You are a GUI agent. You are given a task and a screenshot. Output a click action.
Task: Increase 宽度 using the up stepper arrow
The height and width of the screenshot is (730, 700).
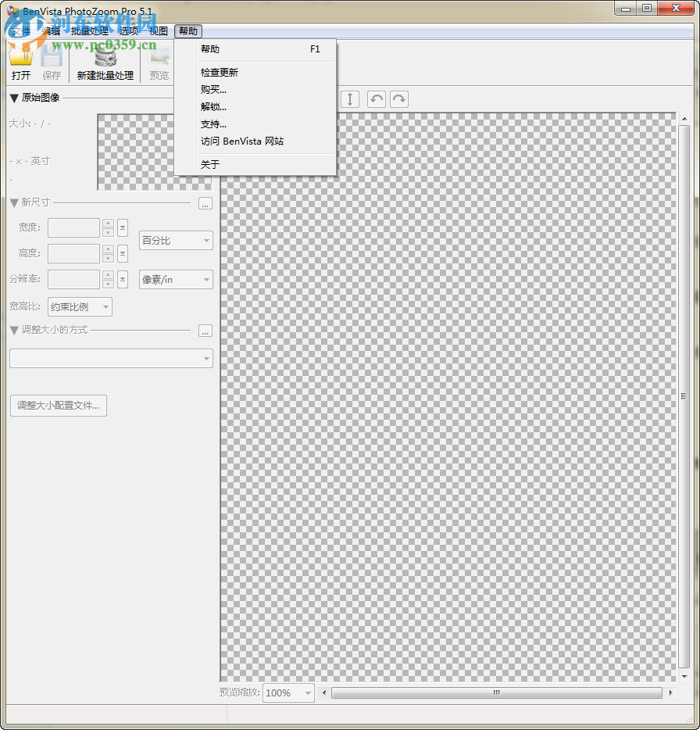click(108, 224)
